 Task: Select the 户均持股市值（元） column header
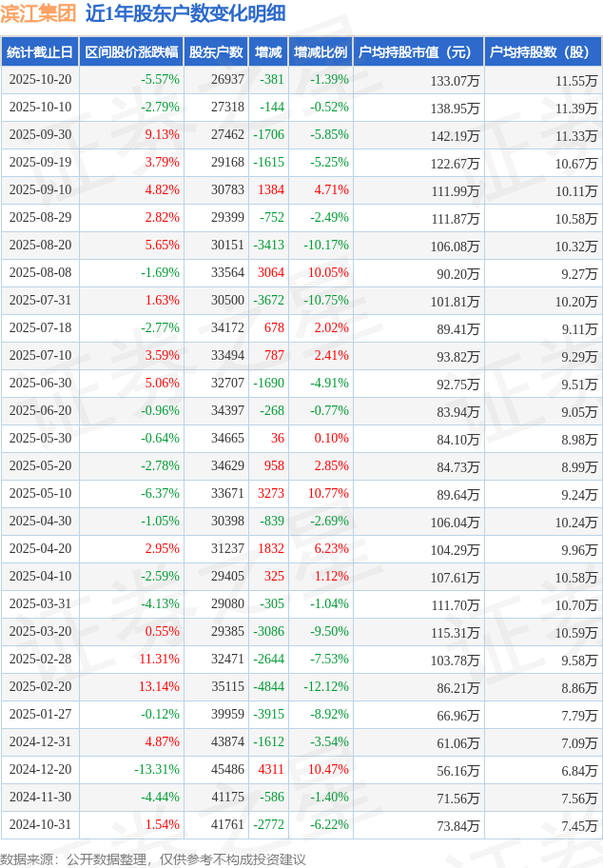coord(418,52)
